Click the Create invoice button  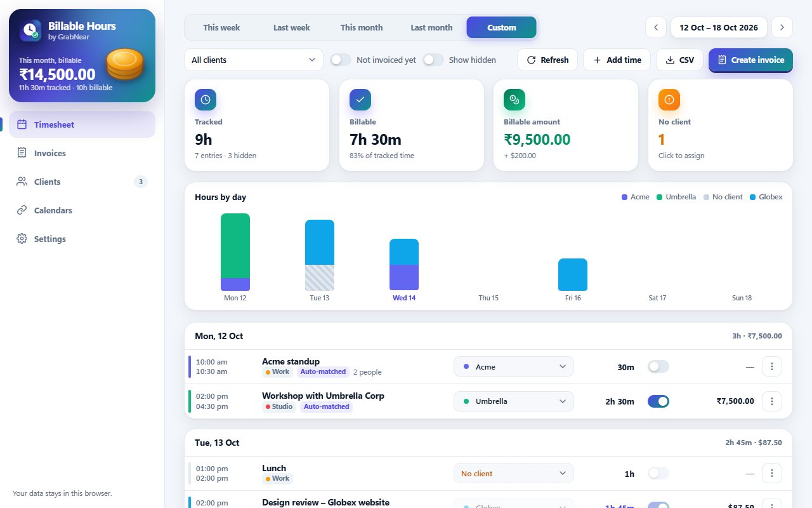[750, 60]
